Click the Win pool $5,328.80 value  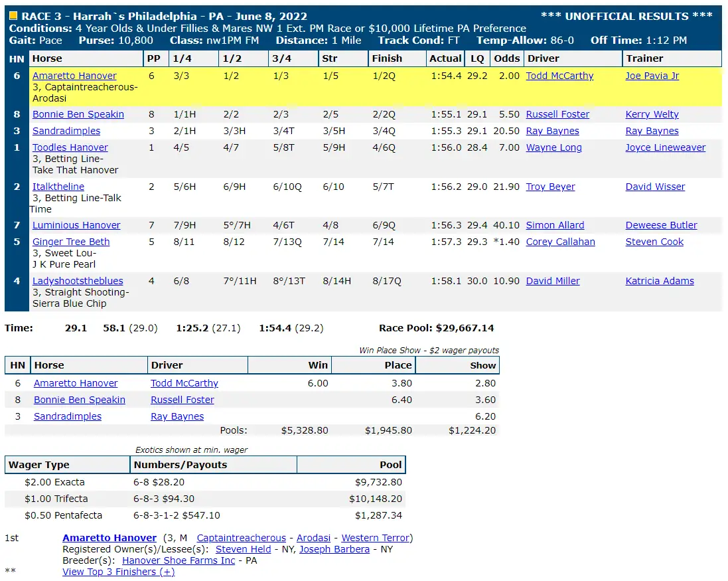pos(305,430)
